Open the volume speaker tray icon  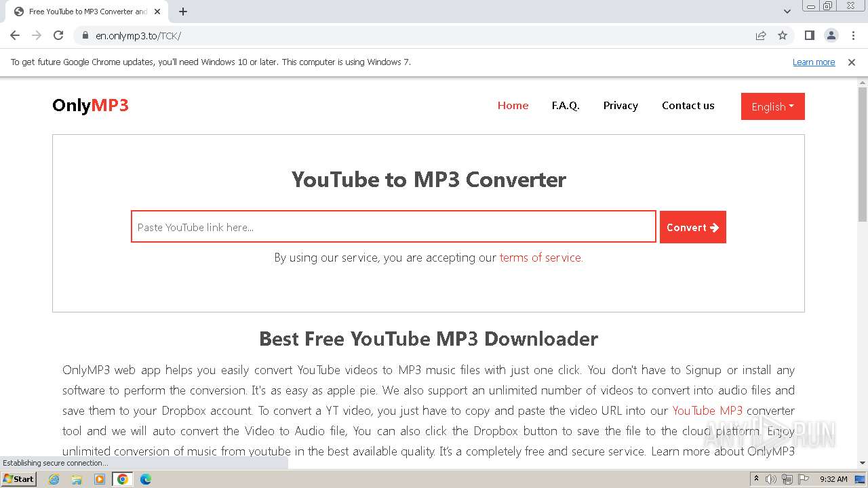tap(771, 479)
